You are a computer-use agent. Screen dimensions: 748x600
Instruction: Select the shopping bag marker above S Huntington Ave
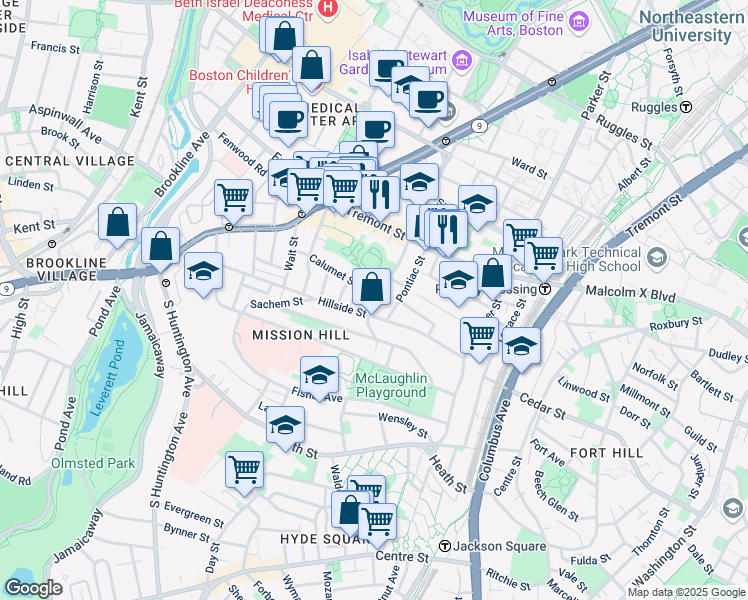click(160, 247)
